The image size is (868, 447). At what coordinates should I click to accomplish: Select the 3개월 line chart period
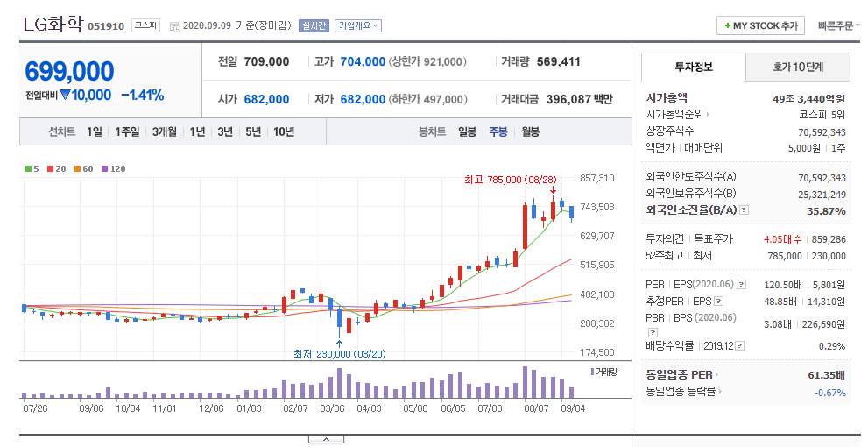(x=165, y=131)
